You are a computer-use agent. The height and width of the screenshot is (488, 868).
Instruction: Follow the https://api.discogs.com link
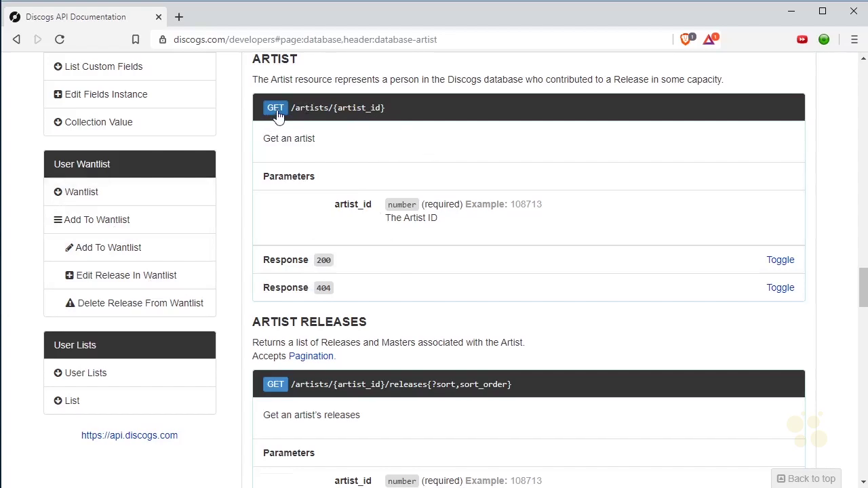tap(130, 435)
